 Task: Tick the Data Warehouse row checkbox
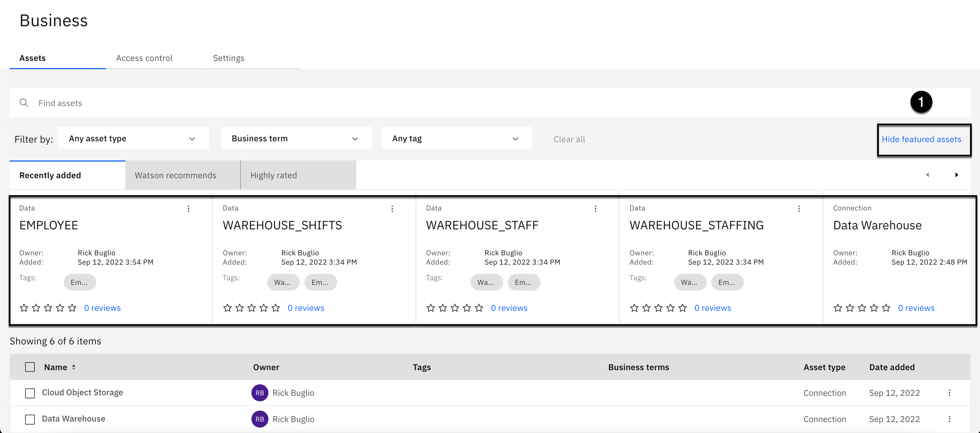30,419
